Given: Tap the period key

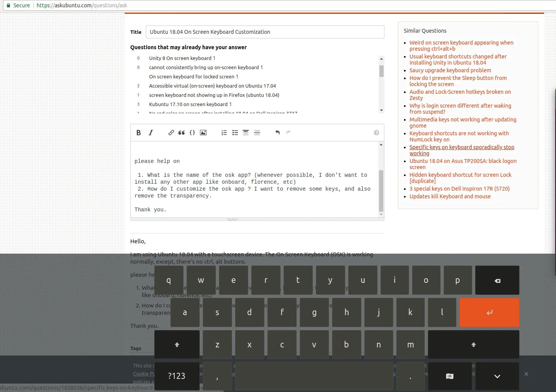Looking at the screenshot, I should coord(411,376).
